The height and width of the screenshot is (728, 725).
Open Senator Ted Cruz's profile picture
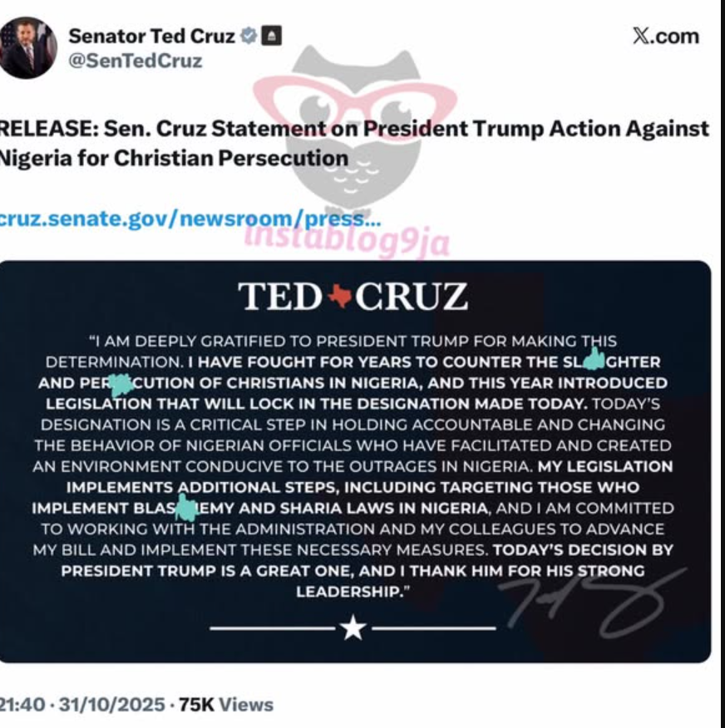(x=28, y=47)
